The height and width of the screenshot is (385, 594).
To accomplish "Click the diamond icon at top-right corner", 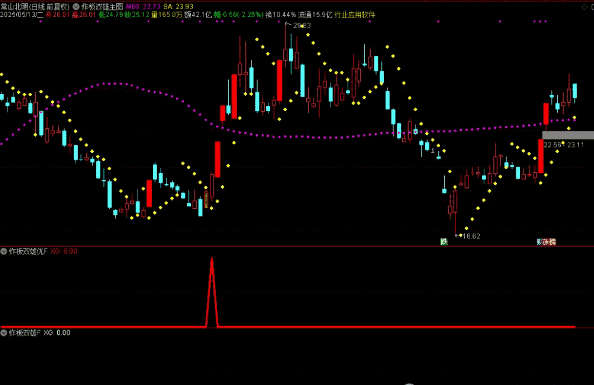I will click(584, 6).
